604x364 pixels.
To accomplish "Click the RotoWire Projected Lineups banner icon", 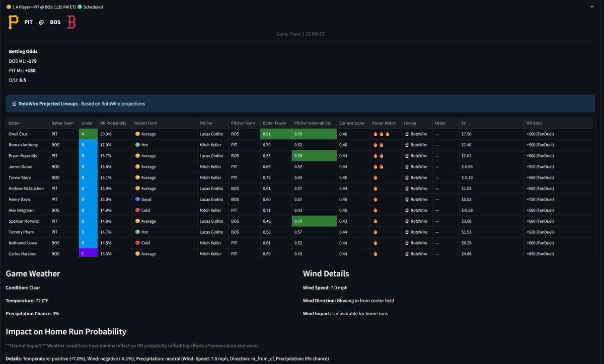I will 14,104.
